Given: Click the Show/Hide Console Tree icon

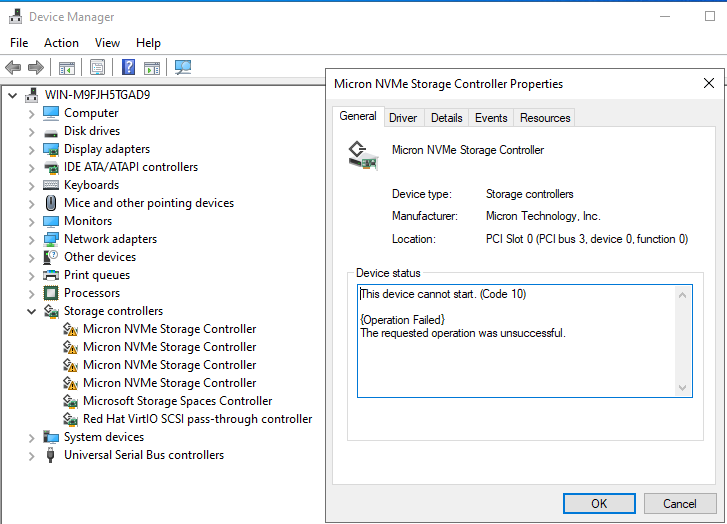Looking at the screenshot, I should [67, 67].
